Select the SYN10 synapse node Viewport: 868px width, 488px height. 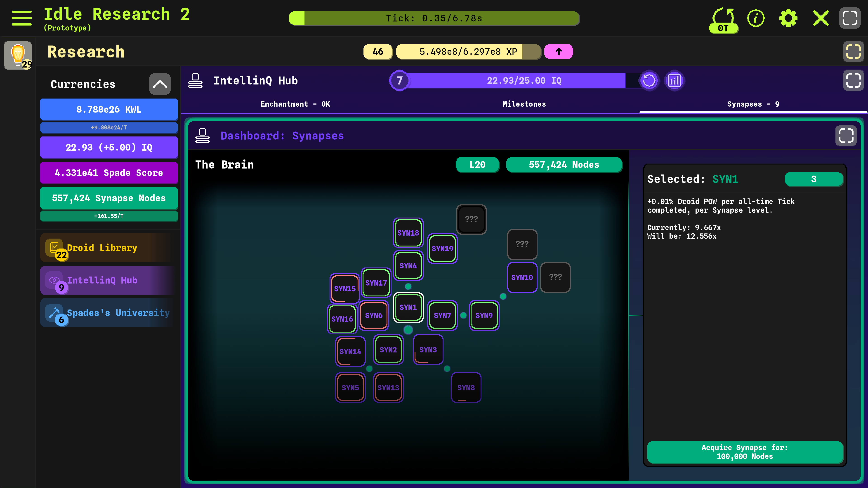tap(522, 277)
